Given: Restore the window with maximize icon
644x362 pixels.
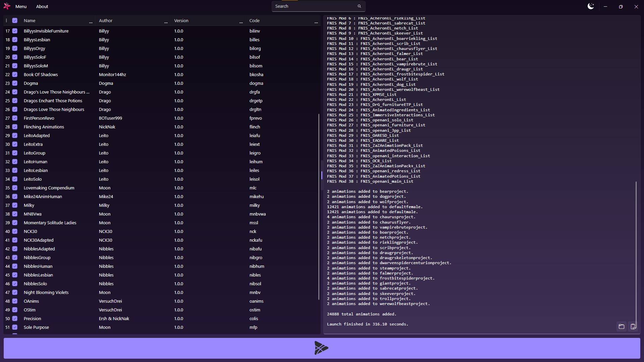Looking at the screenshot, I should click(621, 6).
